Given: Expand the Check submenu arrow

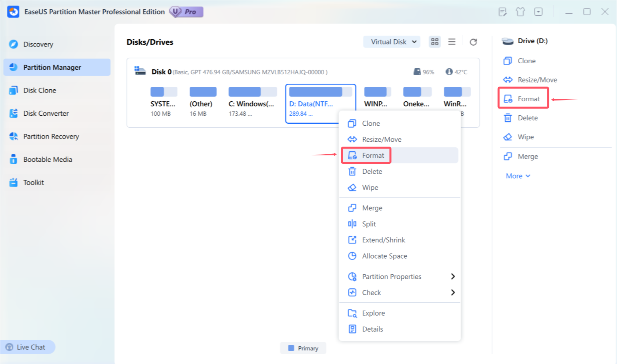Looking at the screenshot, I should coord(453,292).
